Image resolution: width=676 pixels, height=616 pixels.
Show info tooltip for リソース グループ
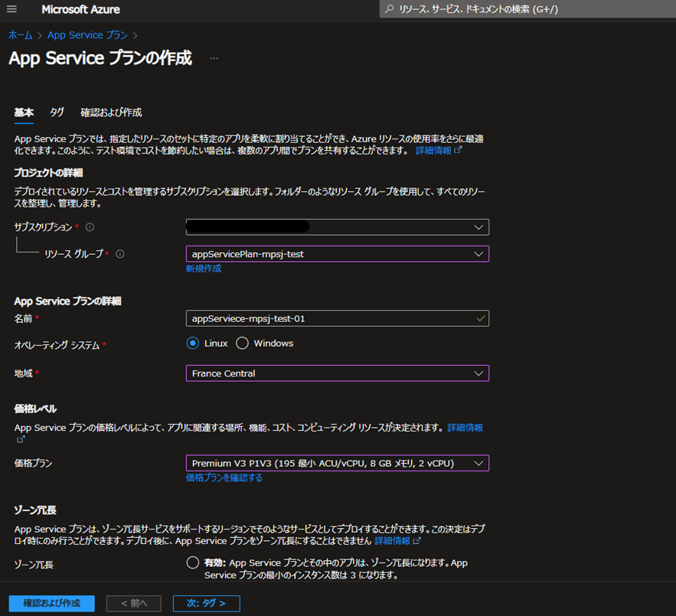tap(120, 254)
